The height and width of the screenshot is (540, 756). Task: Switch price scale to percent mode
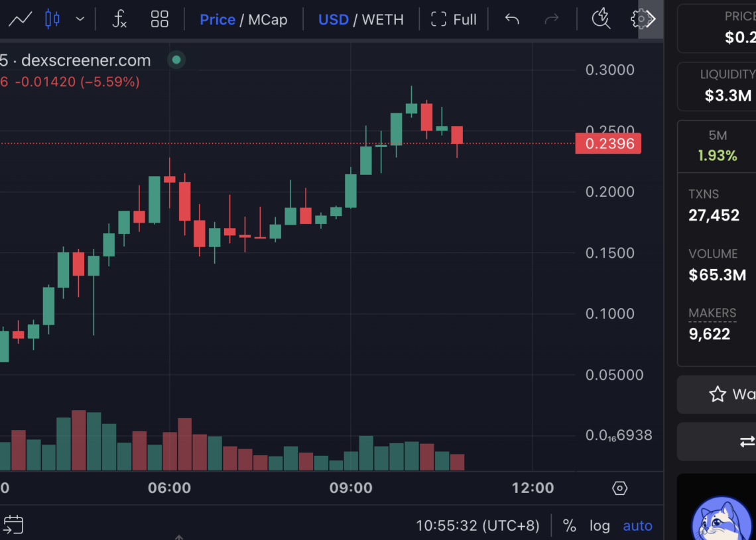click(x=569, y=525)
